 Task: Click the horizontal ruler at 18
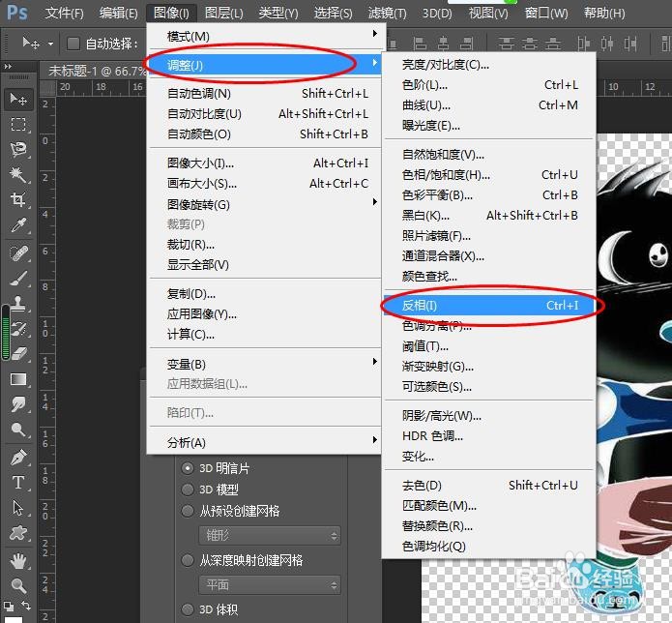[101, 87]
